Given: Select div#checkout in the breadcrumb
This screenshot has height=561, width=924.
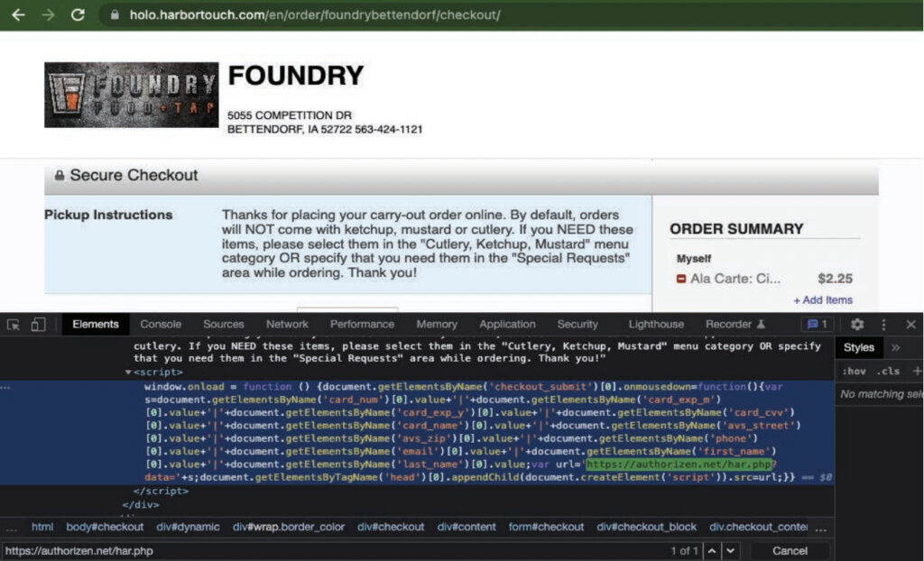Looking at the screenshot, I should point(391,527).
